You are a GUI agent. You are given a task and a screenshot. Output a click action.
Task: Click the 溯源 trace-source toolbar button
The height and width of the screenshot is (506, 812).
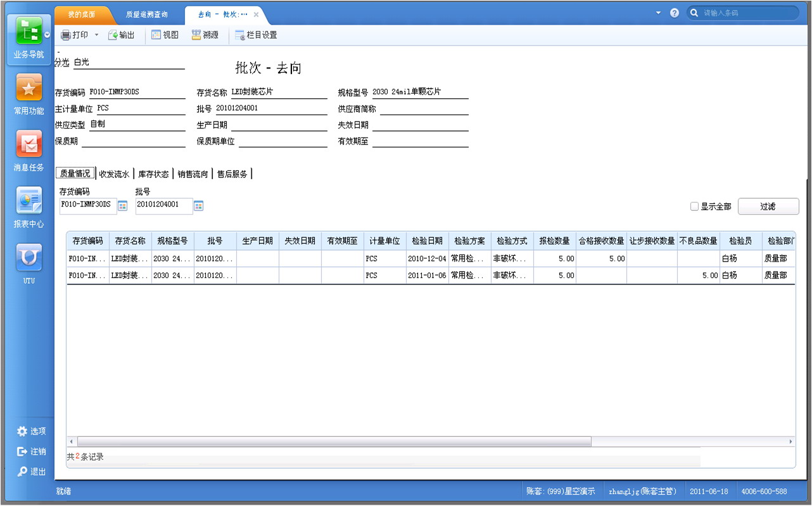pos(205,35)
